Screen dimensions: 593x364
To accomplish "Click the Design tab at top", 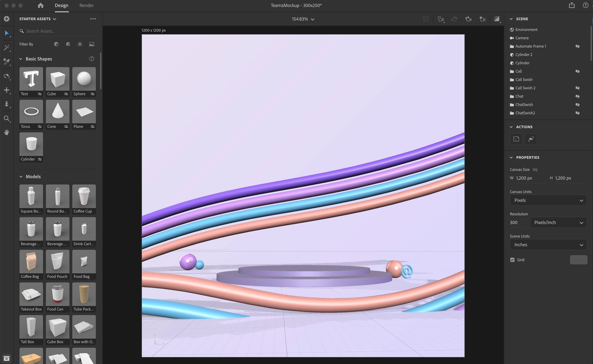I will [x=61, y=6].
